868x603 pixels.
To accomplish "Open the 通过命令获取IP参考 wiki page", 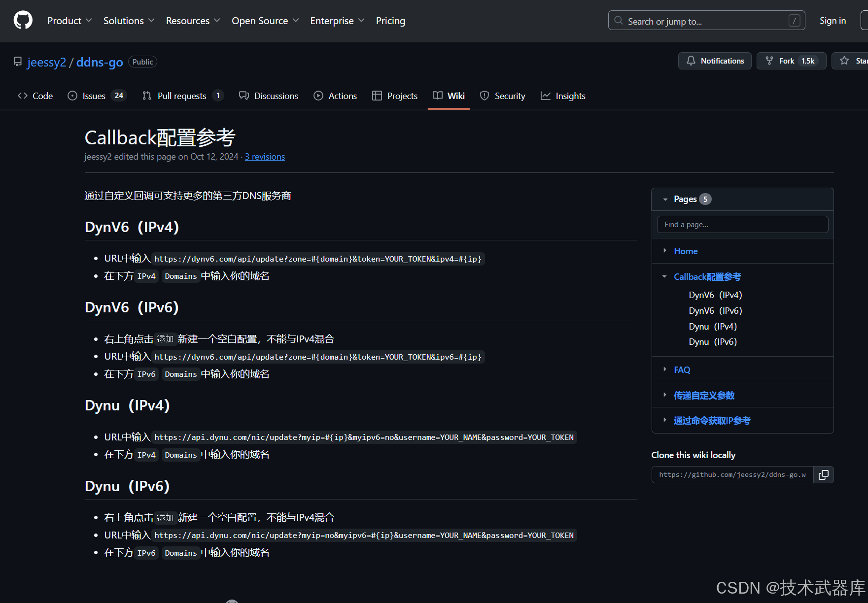I will [x=712, y=420].
